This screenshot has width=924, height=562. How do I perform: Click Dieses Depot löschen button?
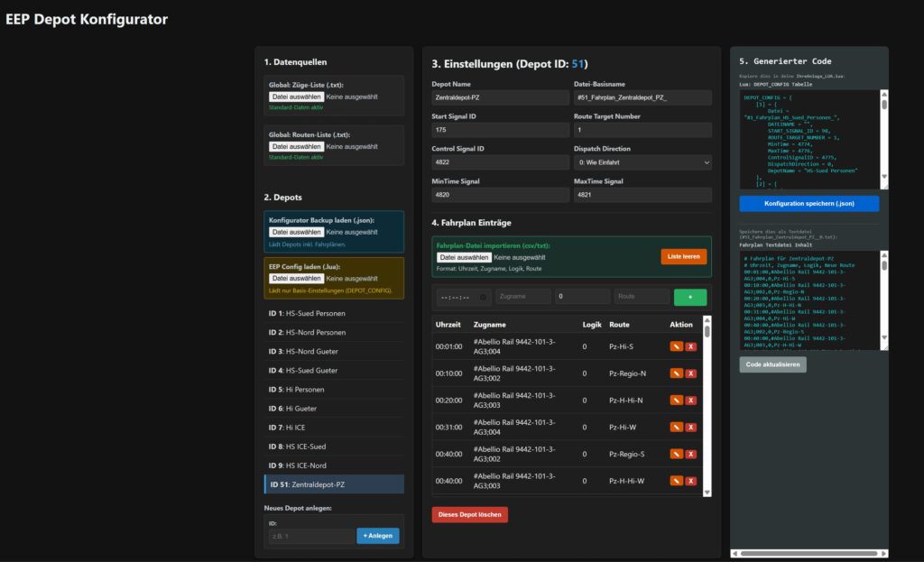click(x=469, y=515)
